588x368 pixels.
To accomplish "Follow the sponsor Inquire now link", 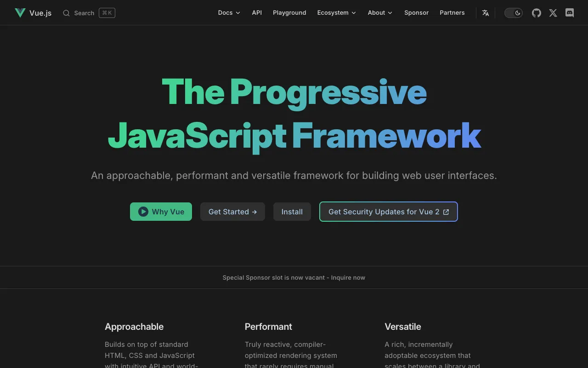I will tap(348, 277).
